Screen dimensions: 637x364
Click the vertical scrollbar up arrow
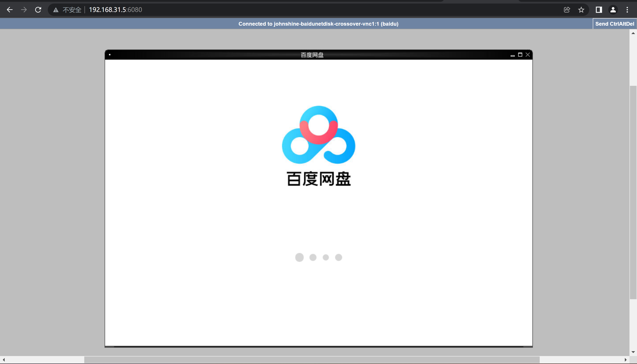[x=633, y=33]
